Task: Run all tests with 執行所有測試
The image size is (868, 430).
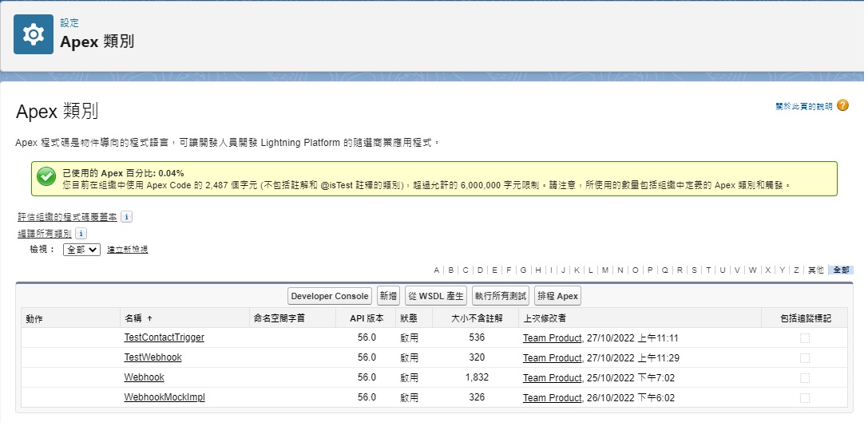Action: (501, 296)
